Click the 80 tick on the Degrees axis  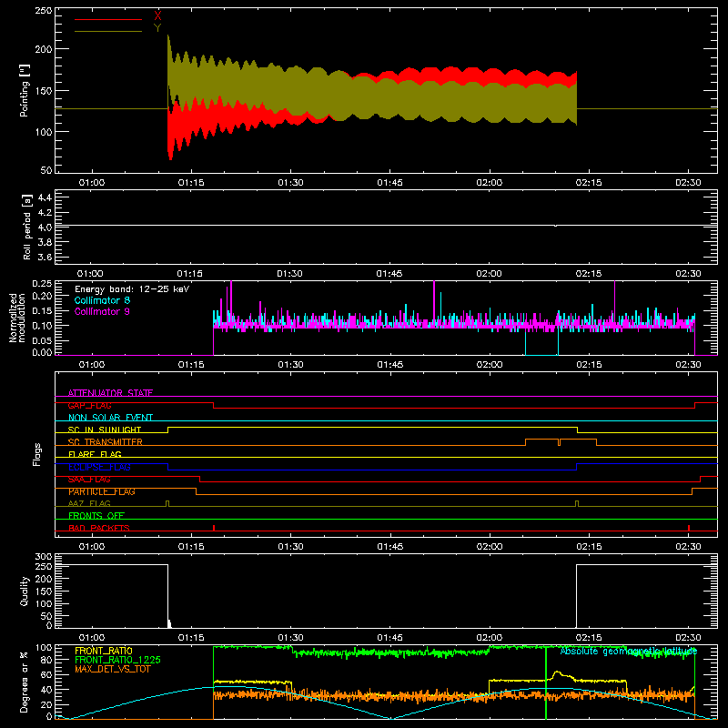(x=46, y=661)
